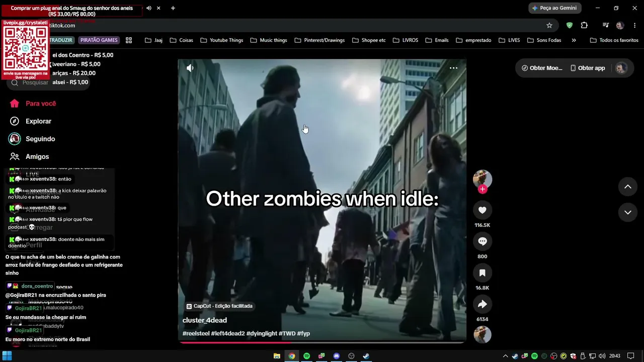The height and width of the screenshot is (362, 644).
Task: Switch to Spotify in the taskbar
Action: click(x=306, y=356)
